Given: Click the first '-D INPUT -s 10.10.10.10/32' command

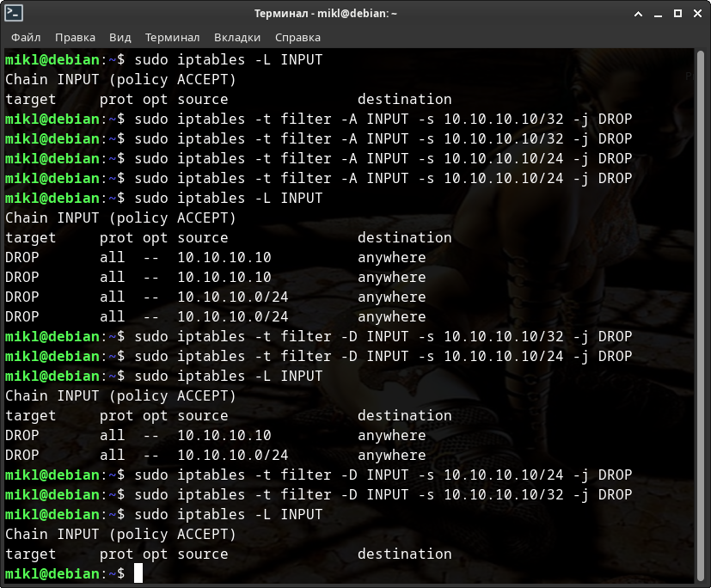Looking at the screenshot, I should tap(383, 336).
